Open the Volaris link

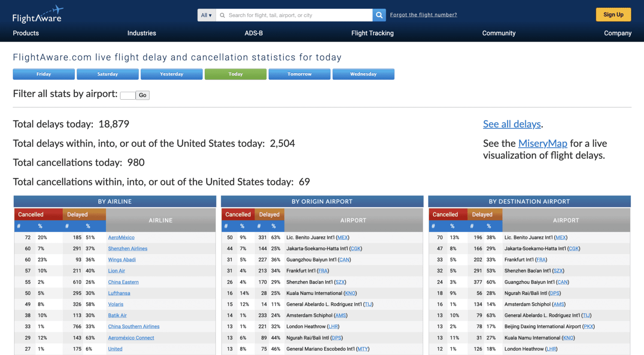point(115,305)
